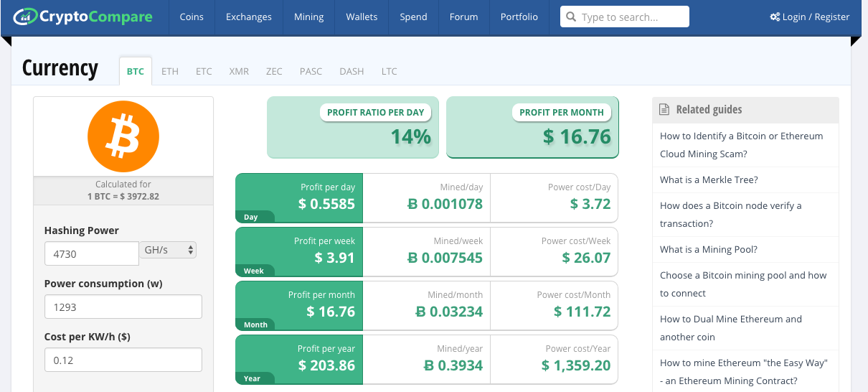Click Mined/day value 0.001078
Screen dimensions: 868x392
(445, 204)
